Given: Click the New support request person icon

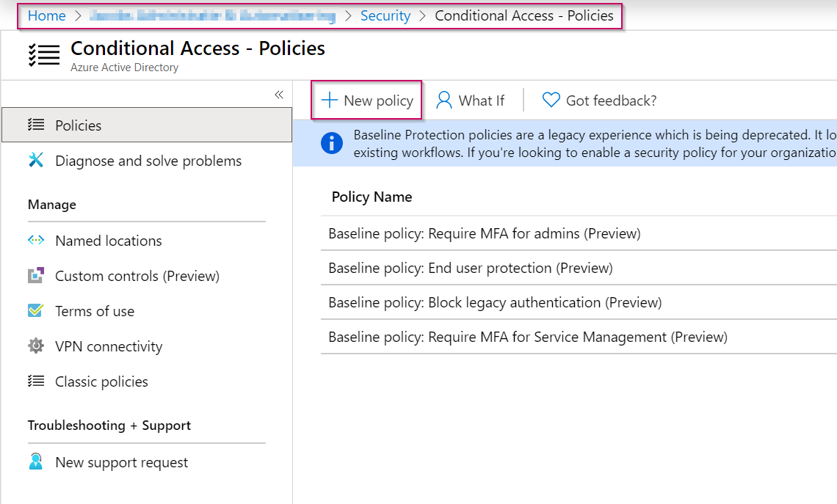Looking at the screenshot, I should tap(37, 462).
